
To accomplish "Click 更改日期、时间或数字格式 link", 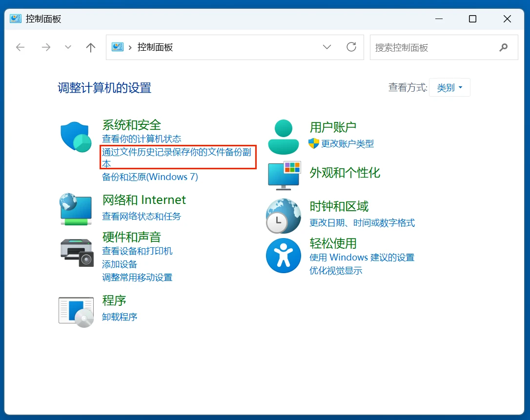I will tap(362, 222).
